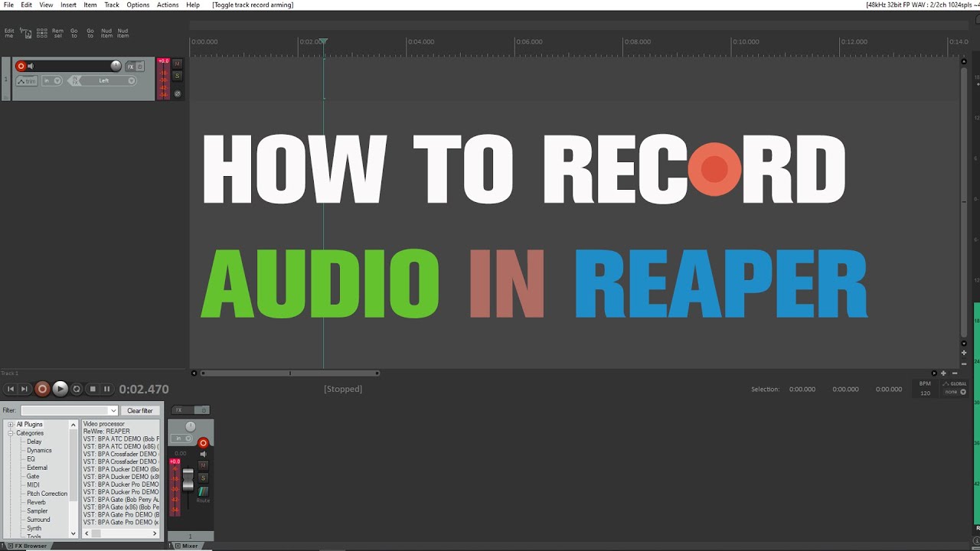Click the first 'Nud item' toolbar button

(x=106, y=33)
